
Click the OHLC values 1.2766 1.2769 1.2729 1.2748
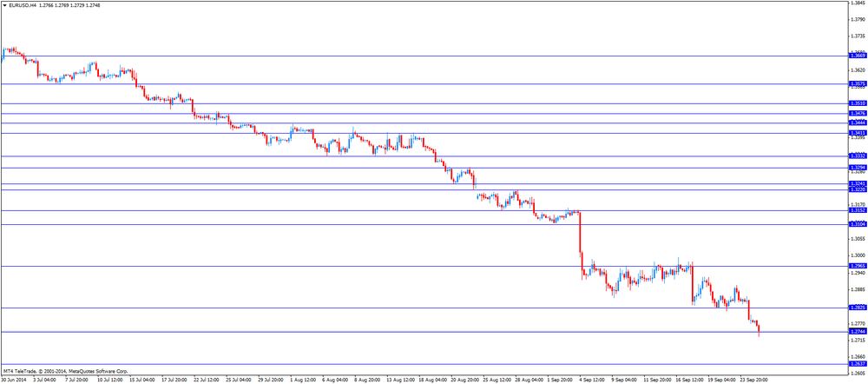coord(69,5)
